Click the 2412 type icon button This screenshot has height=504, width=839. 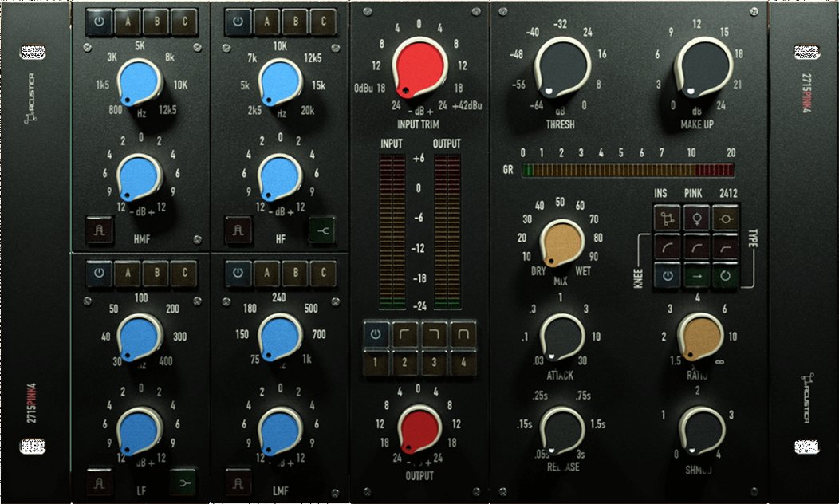click(725, 219)
